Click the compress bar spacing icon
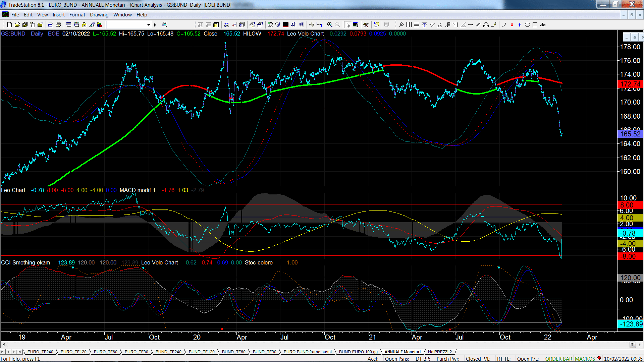Image resolution: width=644 pixels, height=362 pixels. [x=312, y=25]
